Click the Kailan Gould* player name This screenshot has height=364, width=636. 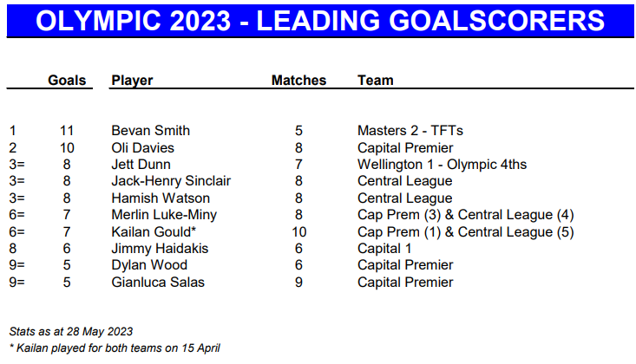pos(154,231)
